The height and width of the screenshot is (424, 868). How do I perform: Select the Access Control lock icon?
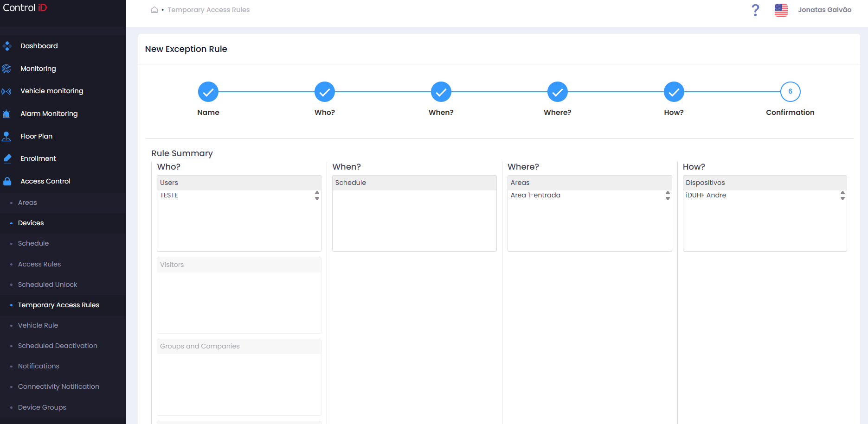[7, 181]
